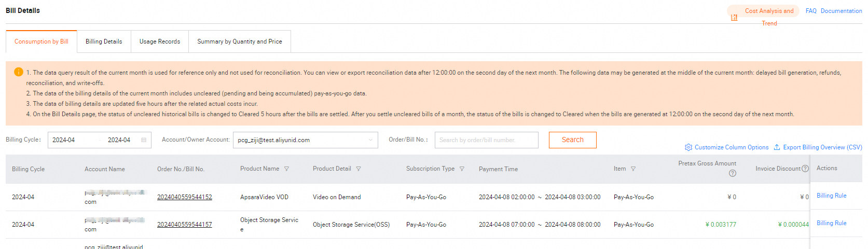Click Billing Rule for Object Storage Service row

(x=831, y=223)
